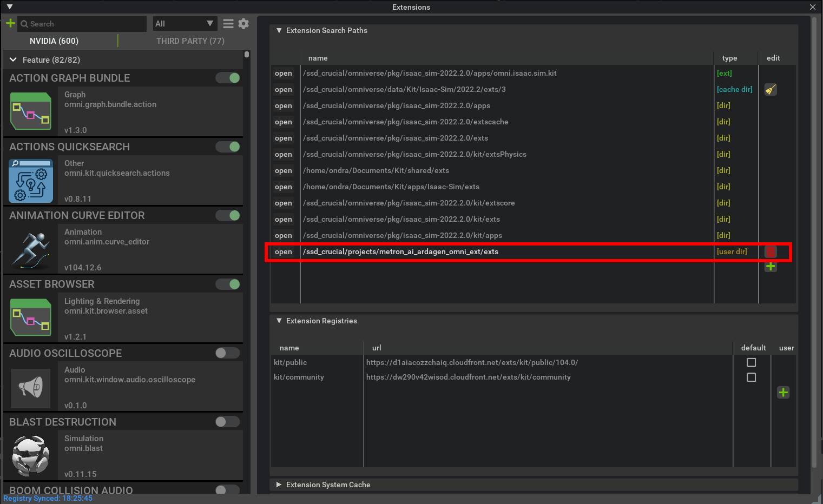Viewport: 823px width, 504px height.
Task: Click the kit/community registry url
Action: 469,377
